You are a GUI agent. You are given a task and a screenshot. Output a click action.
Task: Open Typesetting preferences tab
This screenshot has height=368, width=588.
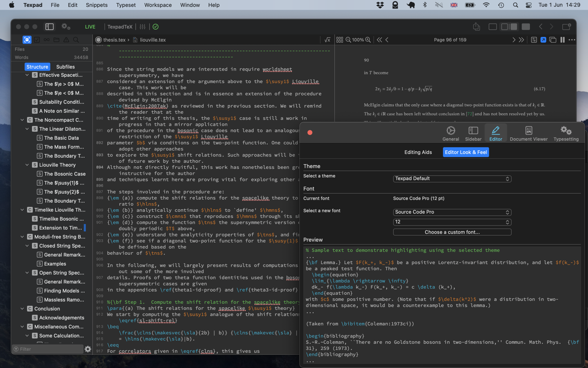click(x=566, y=134)
